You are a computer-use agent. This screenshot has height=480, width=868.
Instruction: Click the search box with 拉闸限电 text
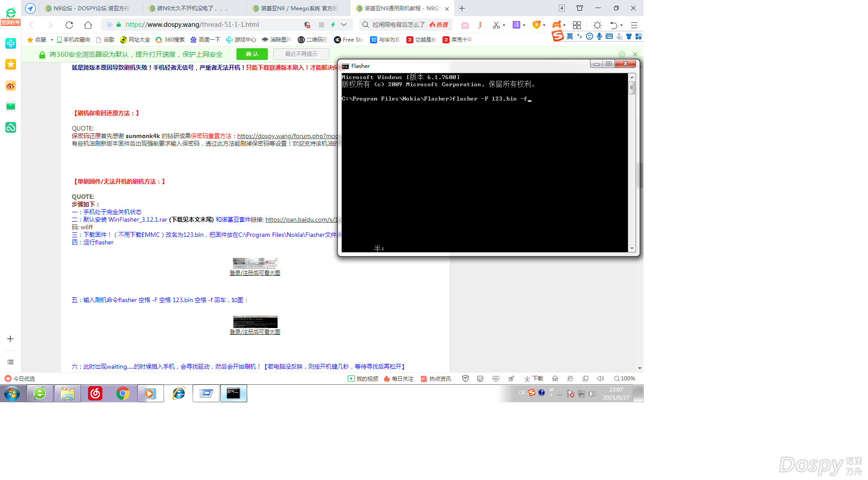click(405, 25)
